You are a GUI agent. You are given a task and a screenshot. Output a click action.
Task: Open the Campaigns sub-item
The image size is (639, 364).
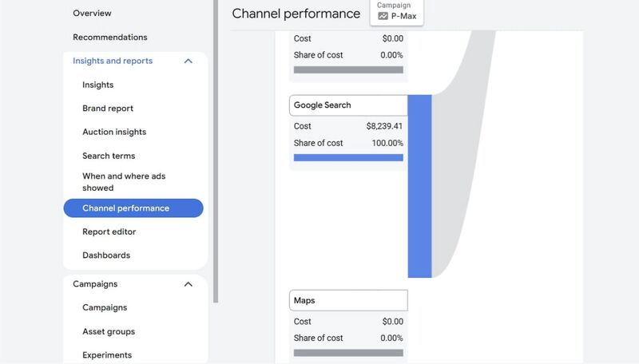105,307
